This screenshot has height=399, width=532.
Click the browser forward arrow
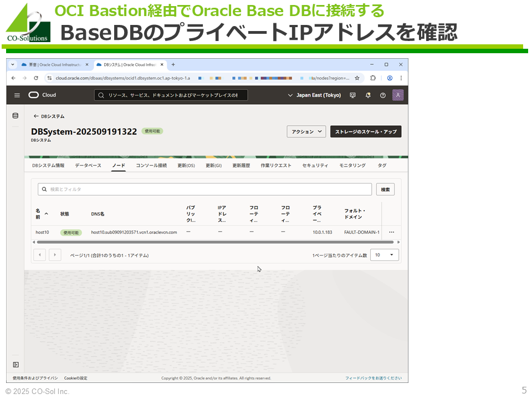[24, 78]
